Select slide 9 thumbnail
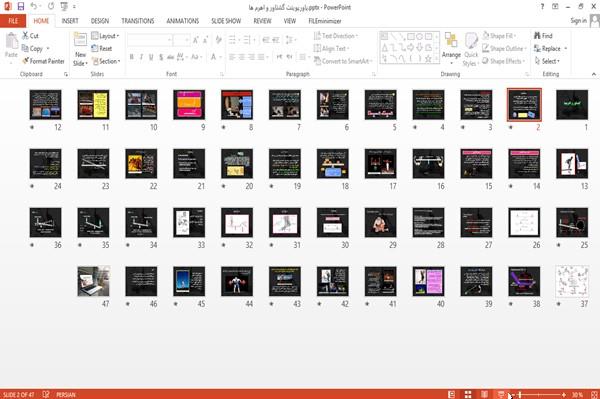This screenshot has width=600, height=399. [x=189, y=104]
